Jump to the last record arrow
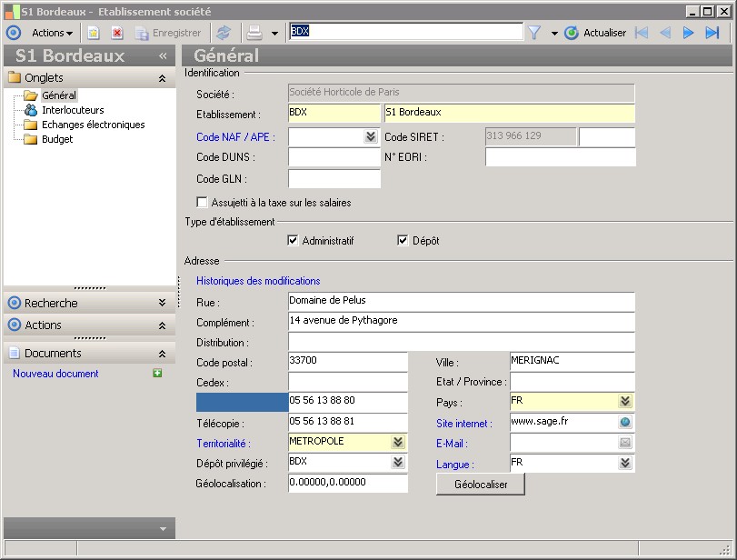 712,33
